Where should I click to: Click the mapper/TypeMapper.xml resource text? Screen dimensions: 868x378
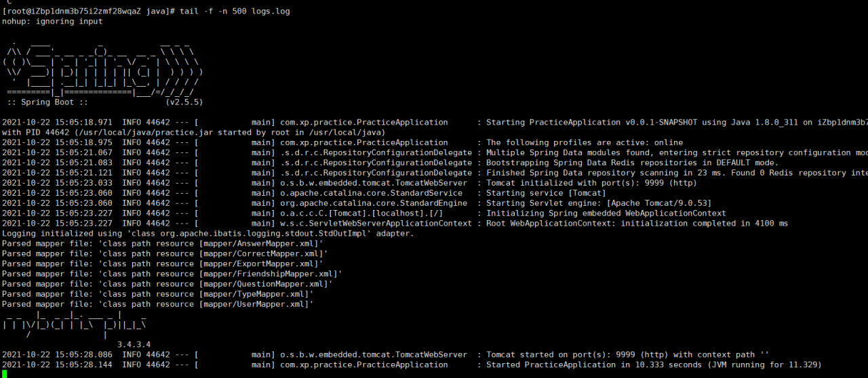(256, 294)
